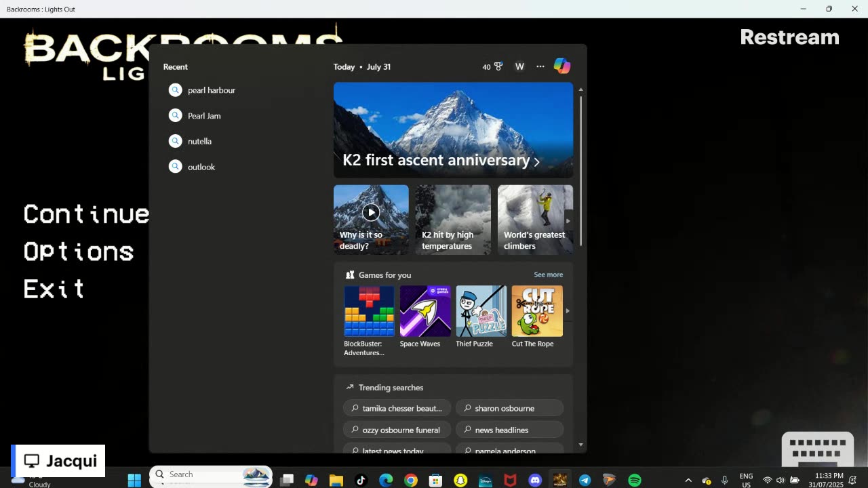Click the taskbar Search box
Viewport: 868px width, 488px height.
tap(210, 475)
